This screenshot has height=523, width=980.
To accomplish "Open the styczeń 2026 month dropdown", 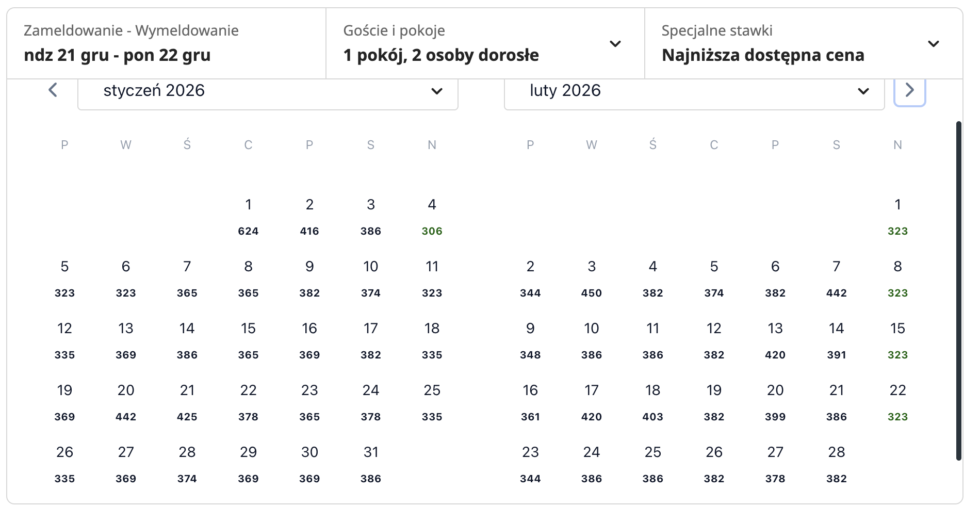I will tap(268, 91).
